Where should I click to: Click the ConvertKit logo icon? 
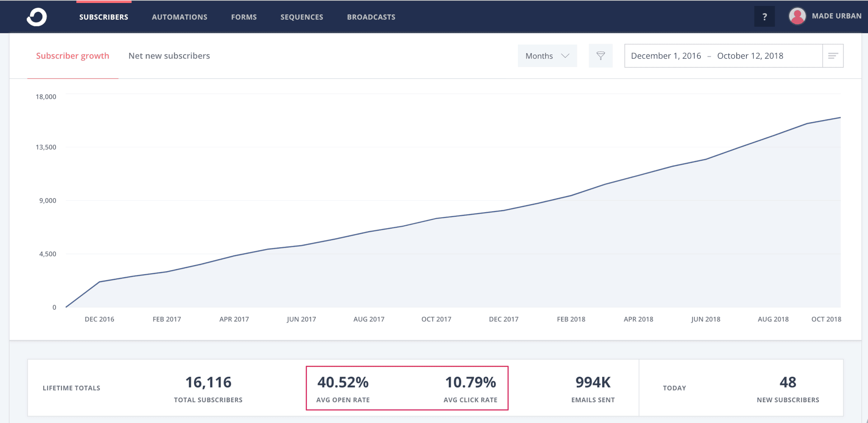pos(37,17)
